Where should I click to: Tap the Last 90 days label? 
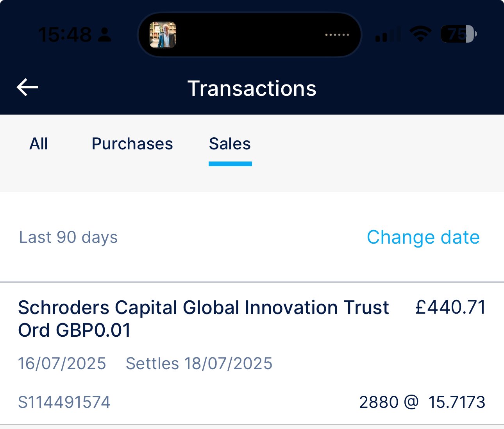68,237
